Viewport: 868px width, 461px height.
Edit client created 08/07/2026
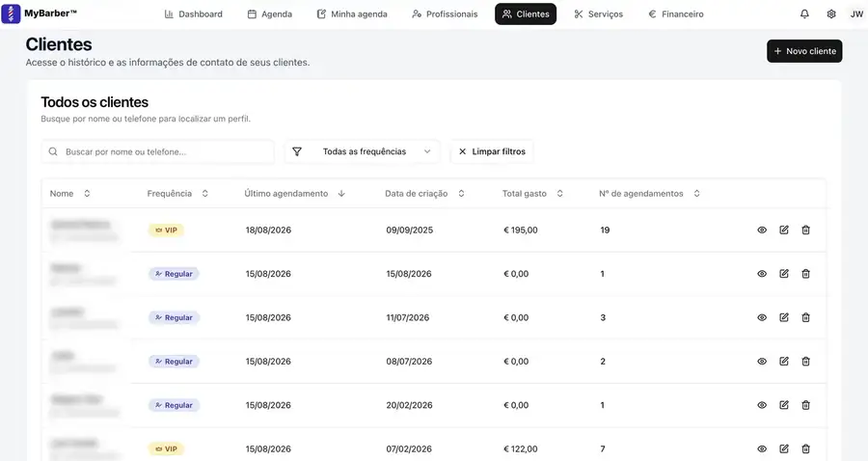coord(784,361)
